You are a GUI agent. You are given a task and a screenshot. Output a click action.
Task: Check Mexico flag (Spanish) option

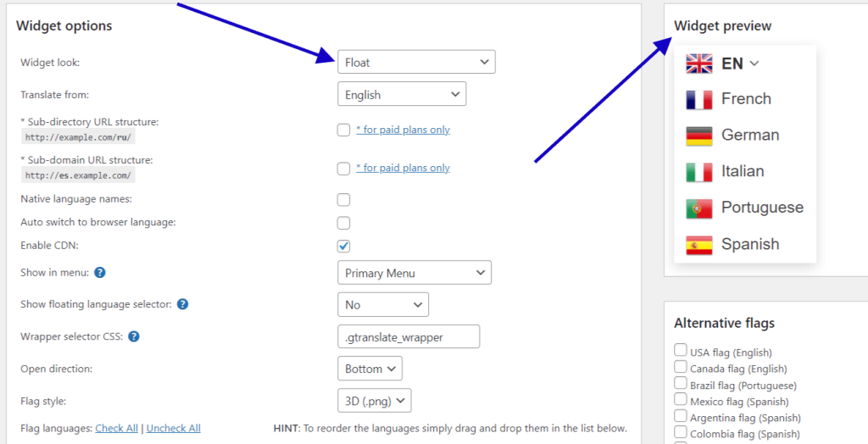pyautogui.click(x=681, y=398)
